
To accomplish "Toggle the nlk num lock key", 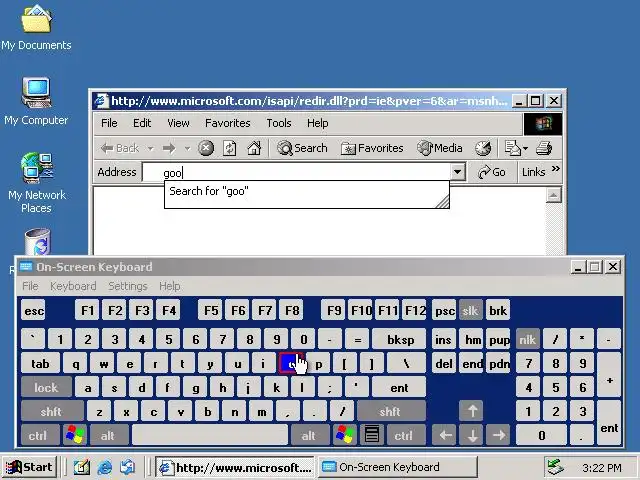I will (527, 339).
